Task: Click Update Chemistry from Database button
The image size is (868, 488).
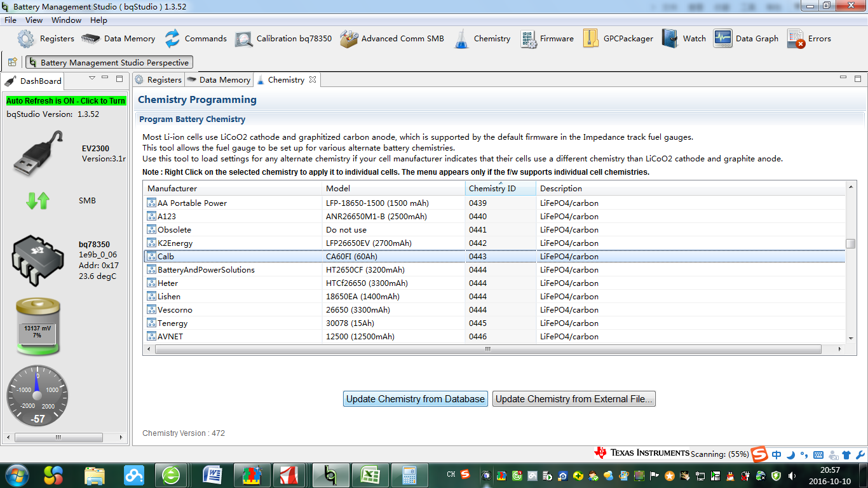Action: tap(416, 399)
